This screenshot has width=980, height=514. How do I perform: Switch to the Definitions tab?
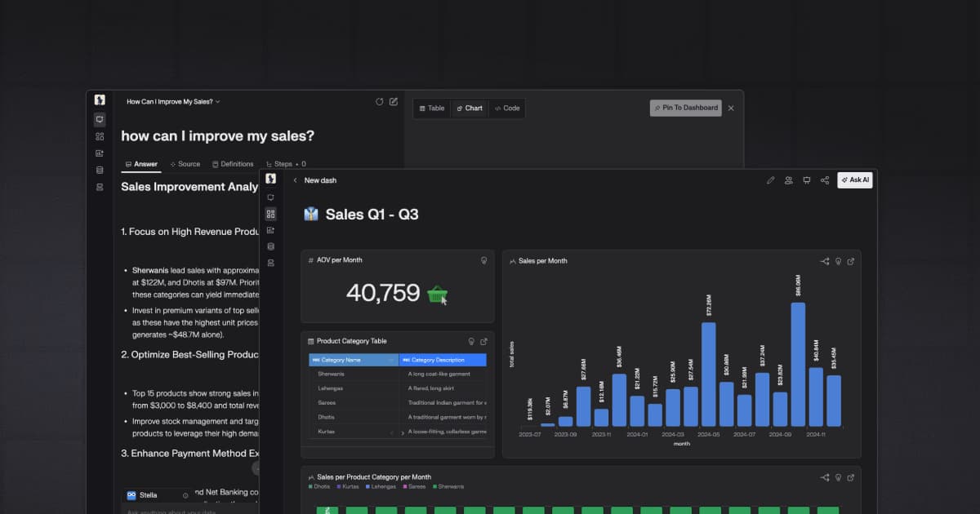point(233,164)
